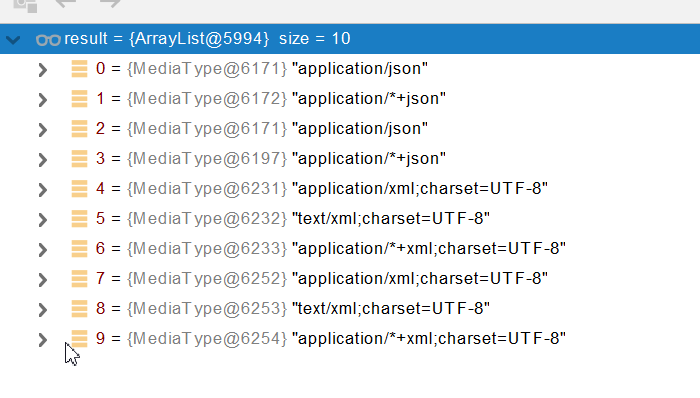
Task: Click the list icon of element 6
Action: click(x=79, y=249)
